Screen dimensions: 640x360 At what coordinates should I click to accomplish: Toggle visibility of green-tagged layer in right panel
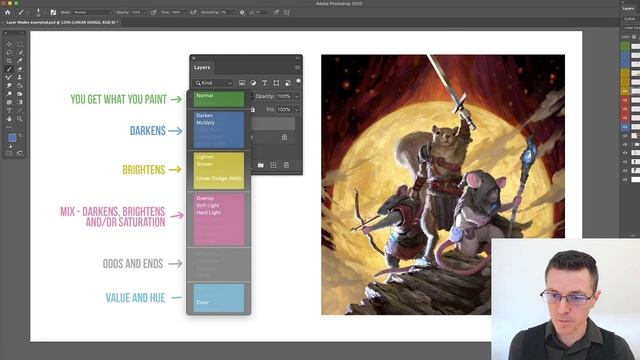pyautogui.click(x=625, y=47)
